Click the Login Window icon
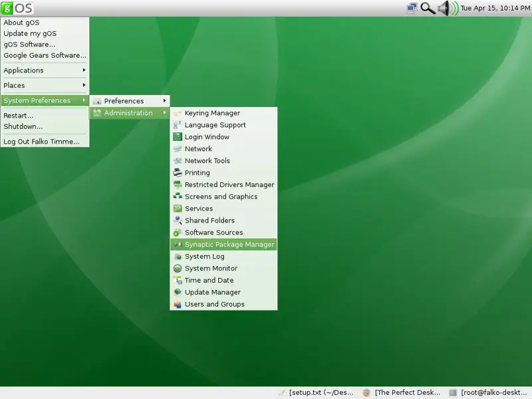This screenshot has width=532, height=399. tap(178, 137)
